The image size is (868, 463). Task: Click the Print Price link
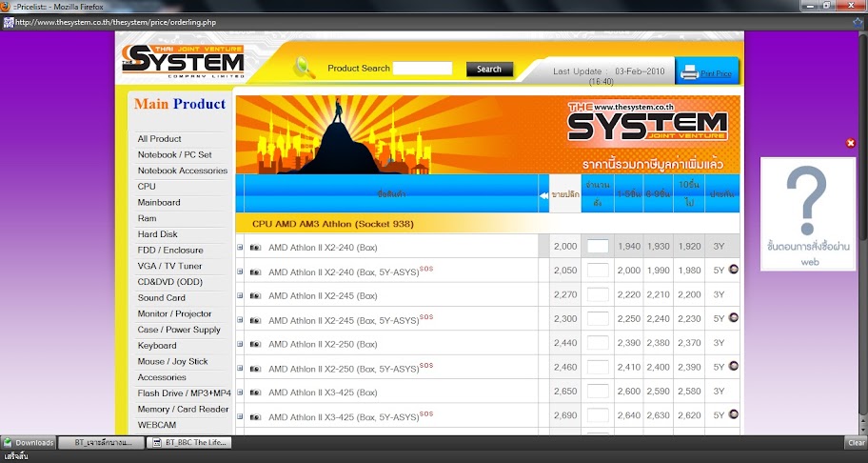pos(717,73)
